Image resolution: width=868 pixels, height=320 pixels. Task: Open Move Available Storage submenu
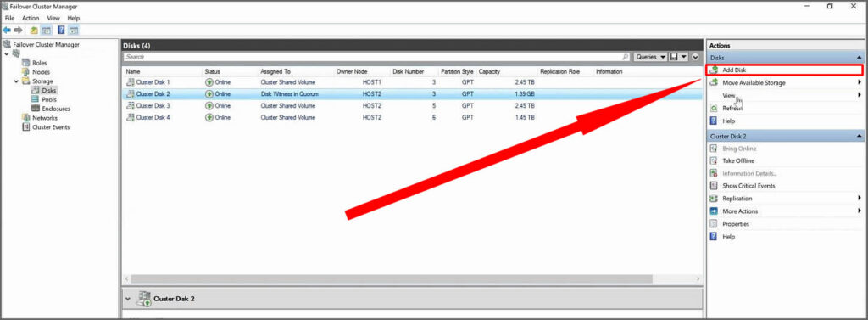784,82
